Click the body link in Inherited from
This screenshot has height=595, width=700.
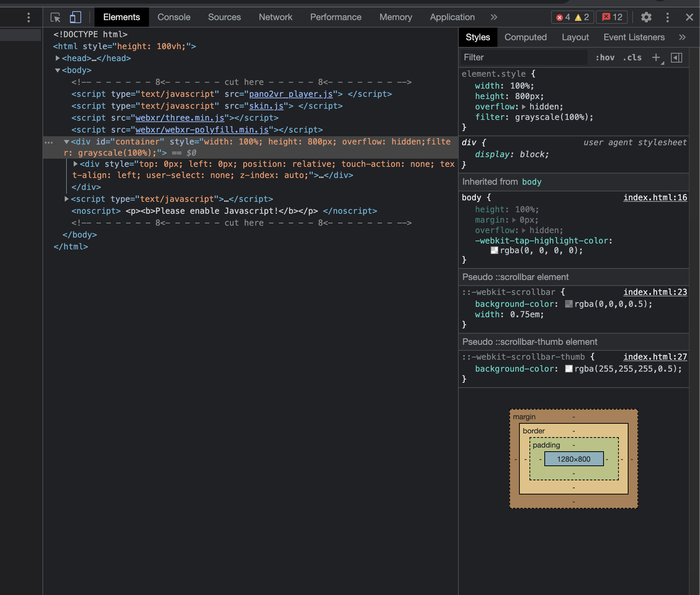point(532,182)
